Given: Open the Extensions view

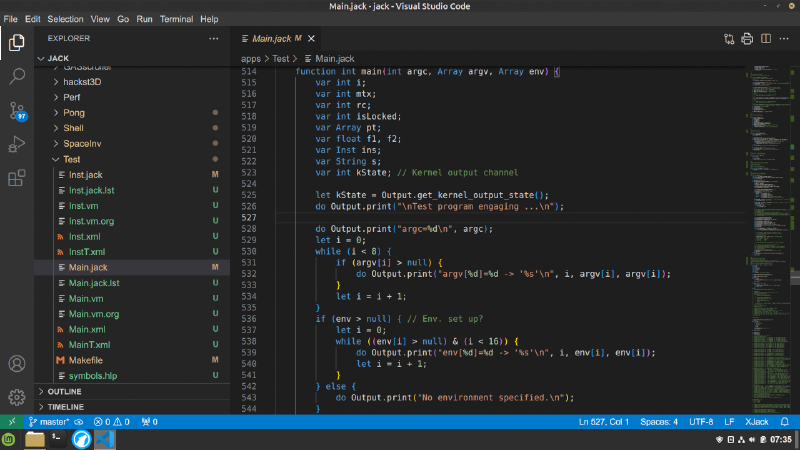Looking at the screenshot, I should [17, 179].
